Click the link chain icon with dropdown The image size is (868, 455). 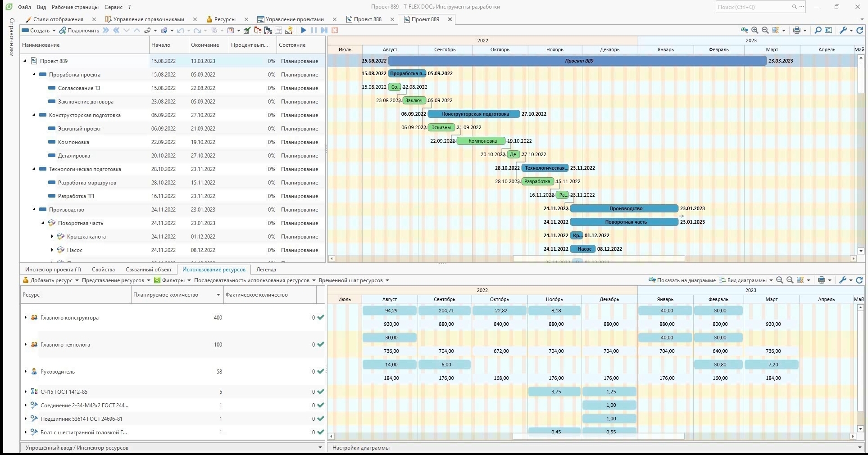click(150, 31)
